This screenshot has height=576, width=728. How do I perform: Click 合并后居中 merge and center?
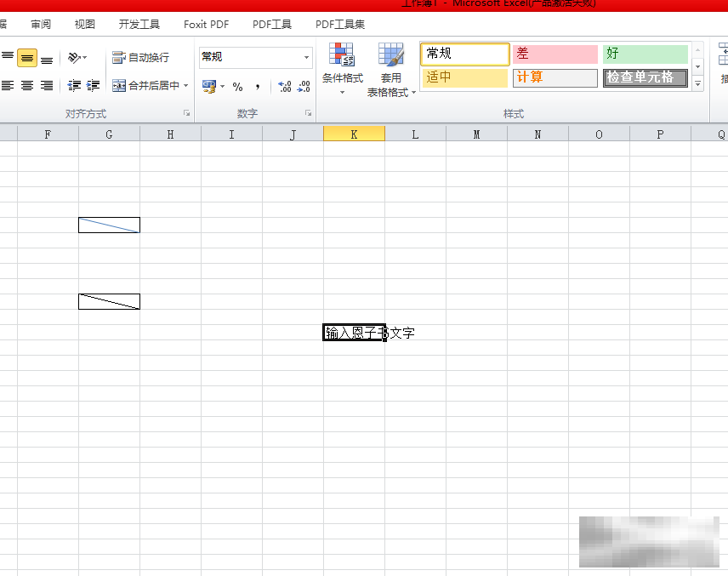(145, 85)
